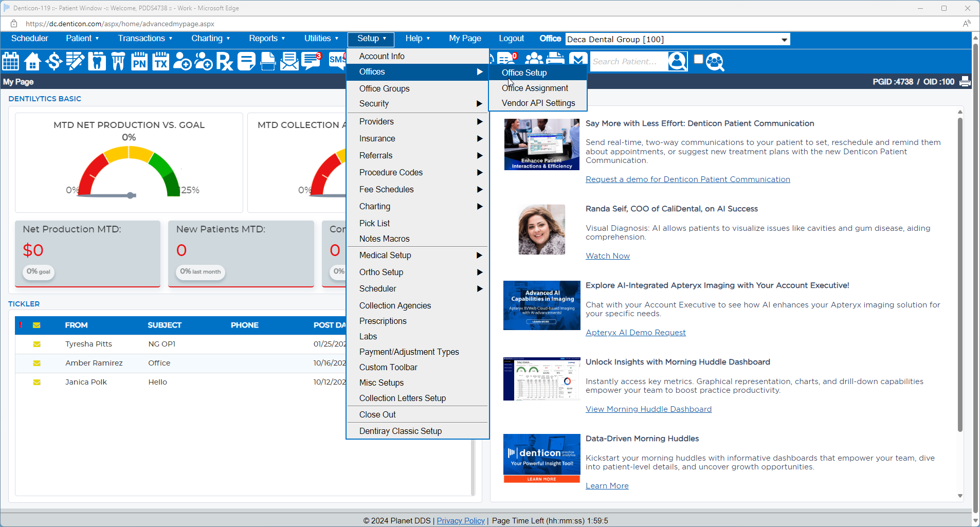Open the Scheduler top menu
The height and width of the screenshot is (527, 980).
30,39
